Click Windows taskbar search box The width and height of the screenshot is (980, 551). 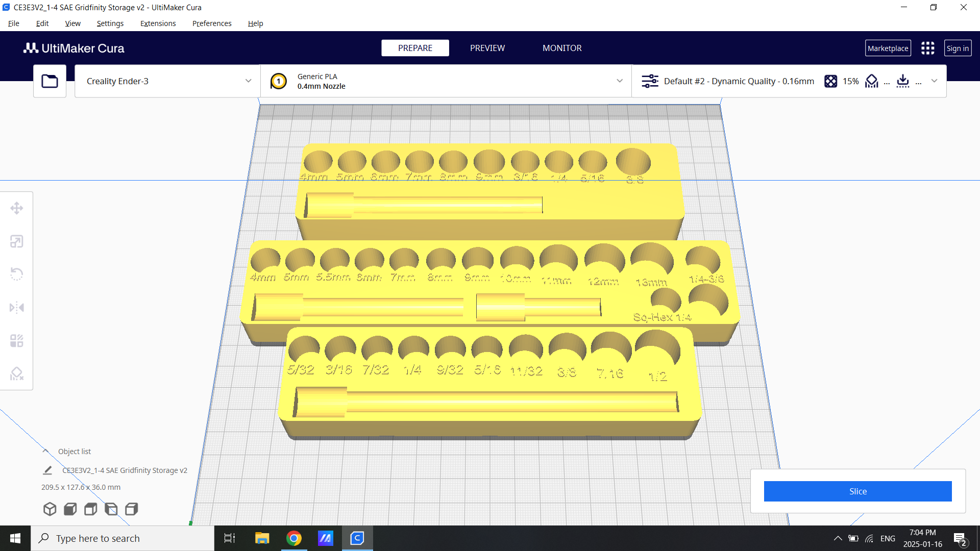(122, 538)
